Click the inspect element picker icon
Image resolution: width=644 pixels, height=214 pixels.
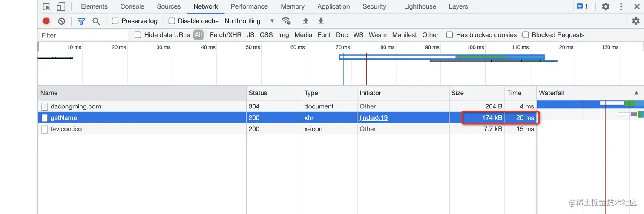click(x=47, y=6)
